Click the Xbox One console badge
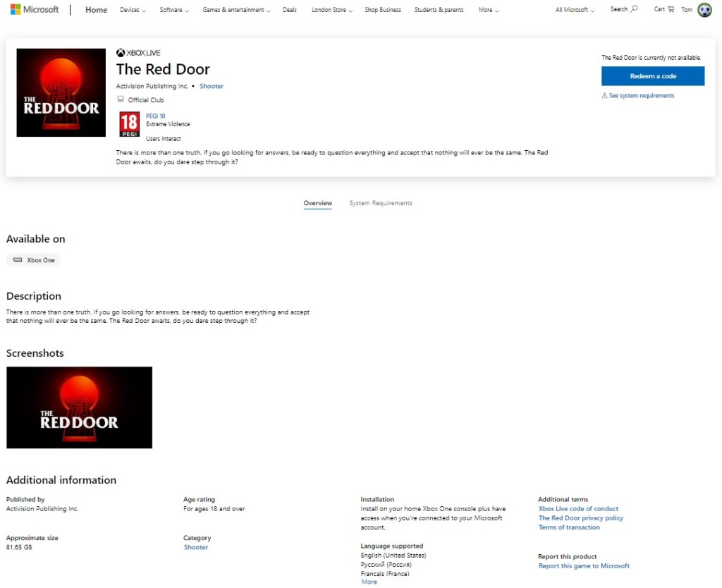 (x=34, y=260)
